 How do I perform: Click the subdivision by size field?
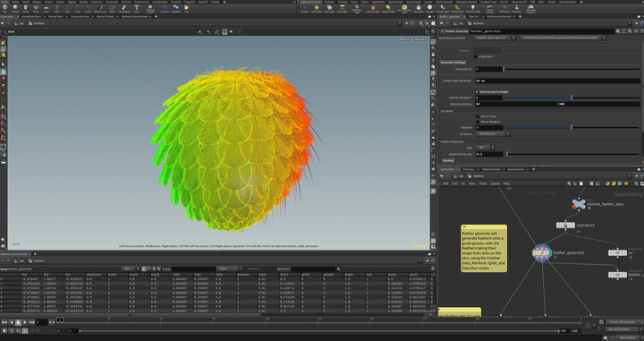coord(489,154)
